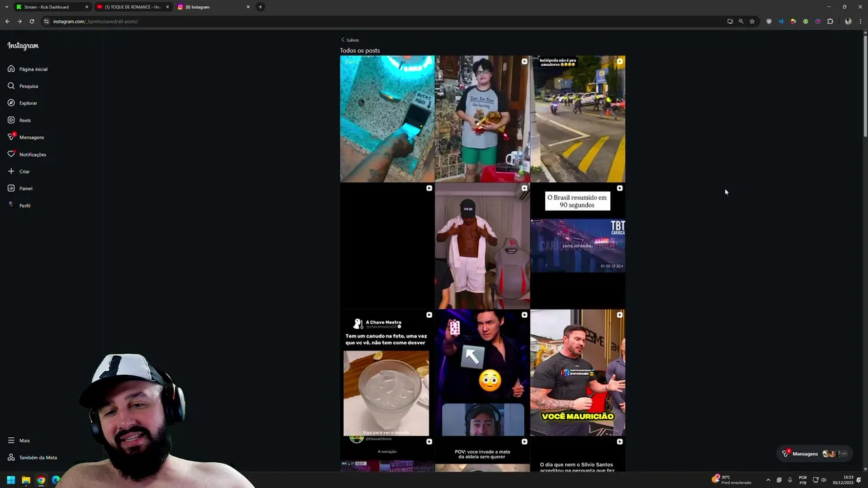Open the Windows notification bell
The width and height of the screenshot is (868, 488).
pos(859,480)
